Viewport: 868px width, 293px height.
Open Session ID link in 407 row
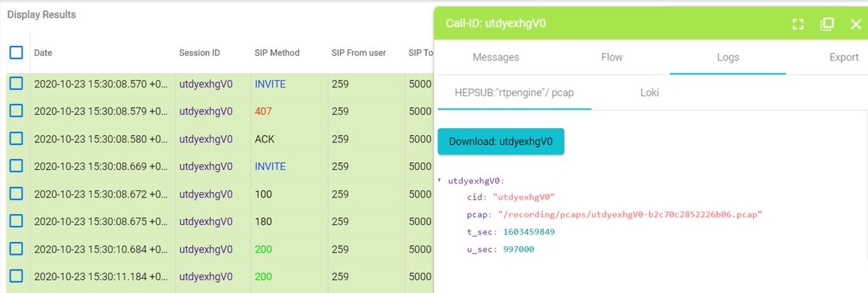click(206, 111)
